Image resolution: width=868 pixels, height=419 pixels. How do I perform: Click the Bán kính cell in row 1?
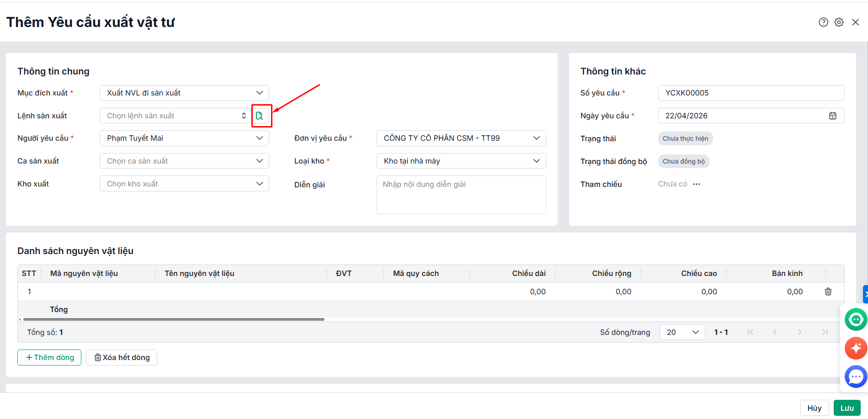click(x=770, y=292)
